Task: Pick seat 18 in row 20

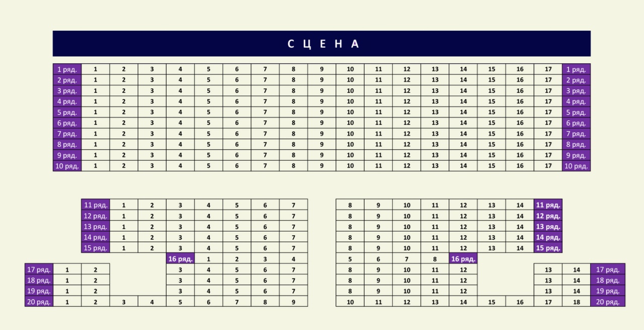Action: pos(577,302)
